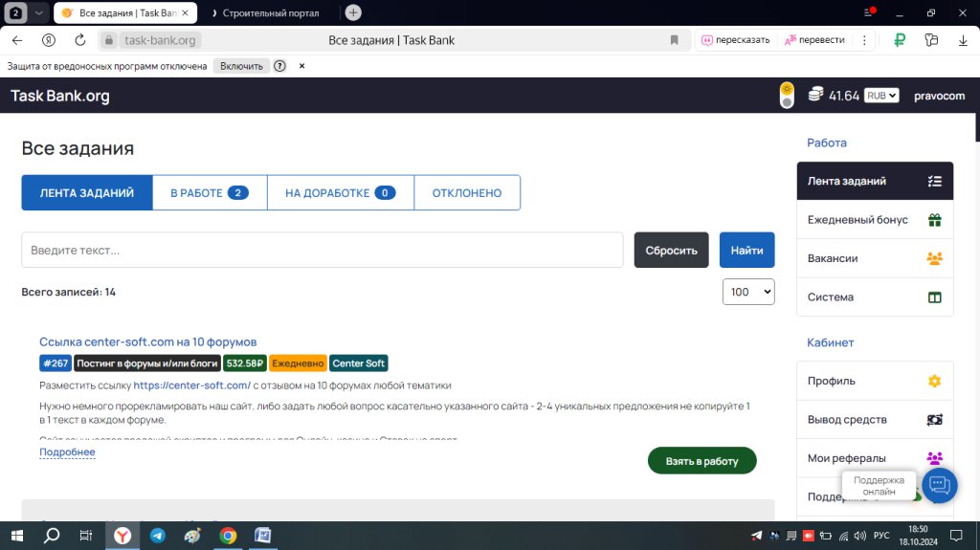Viewport: 980px width, 550px height.
Task: Click the Сбросить button
Action: click(x=671, y=250)
